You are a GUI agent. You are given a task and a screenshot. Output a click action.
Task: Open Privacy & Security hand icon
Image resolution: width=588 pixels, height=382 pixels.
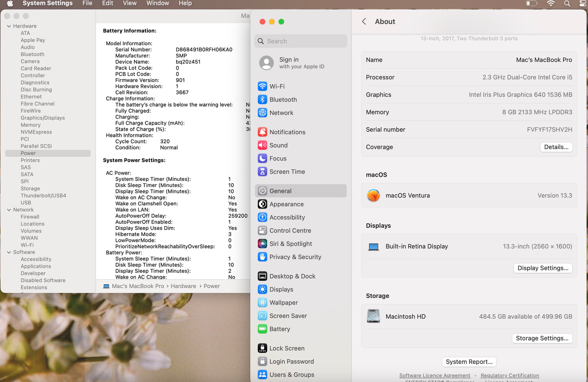(262, 257)
